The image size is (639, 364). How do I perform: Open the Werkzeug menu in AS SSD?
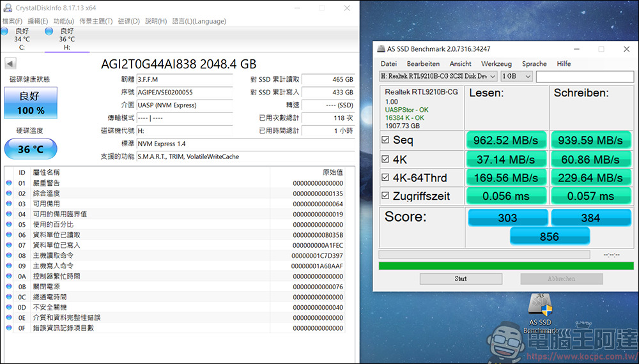[497, 63]
